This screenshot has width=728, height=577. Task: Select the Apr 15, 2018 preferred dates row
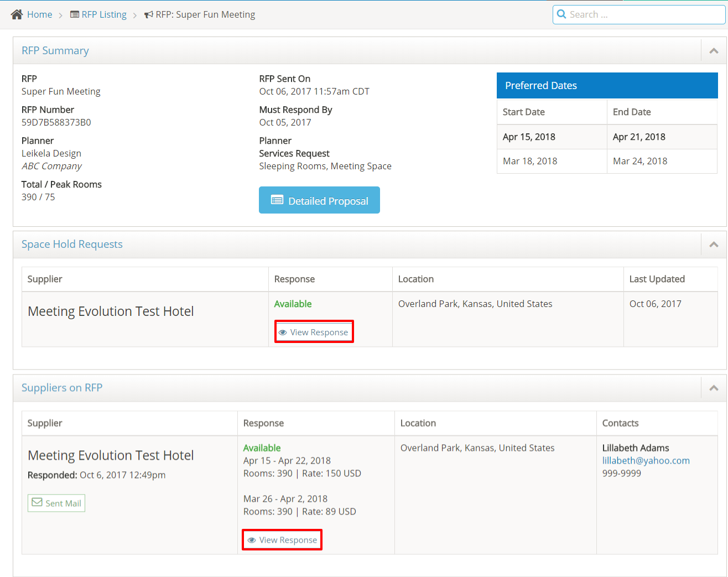point(606,137)
